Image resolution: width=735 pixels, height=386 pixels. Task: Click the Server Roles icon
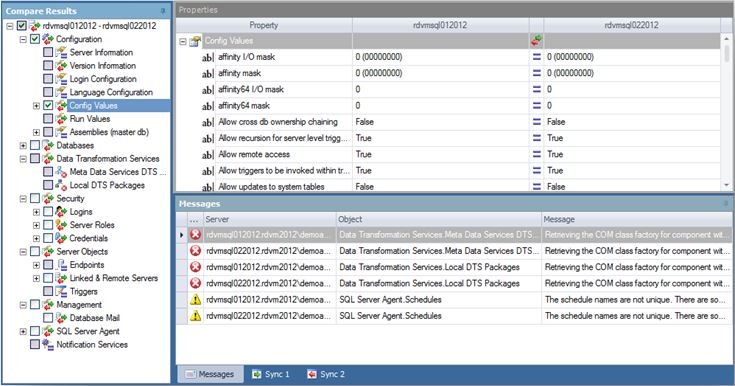coord(61,225)
